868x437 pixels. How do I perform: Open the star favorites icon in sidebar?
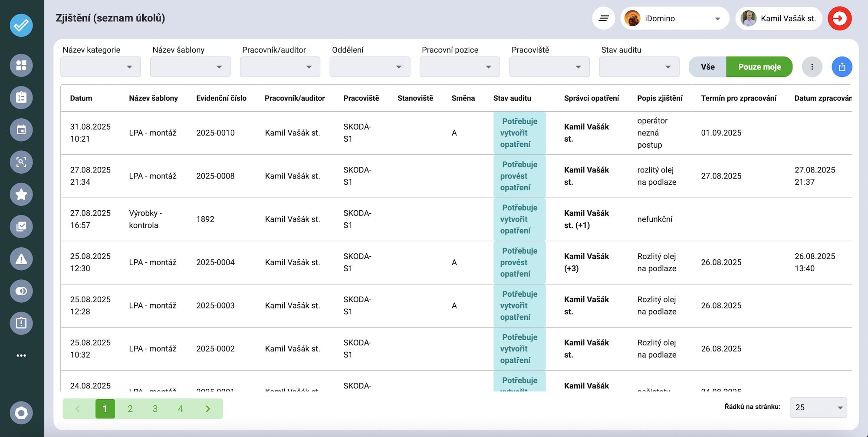tap(21, 194)
